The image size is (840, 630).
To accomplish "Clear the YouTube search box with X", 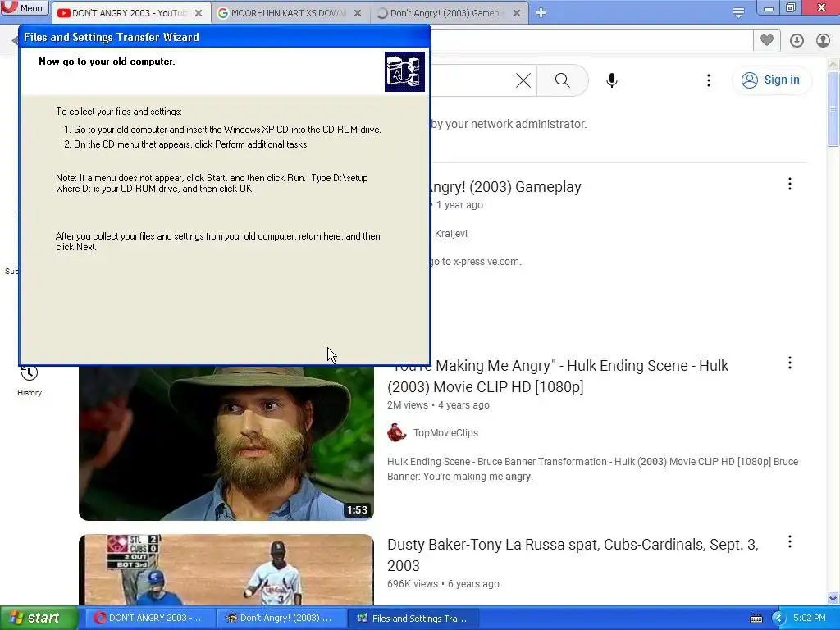I will [x=523, y=80].
